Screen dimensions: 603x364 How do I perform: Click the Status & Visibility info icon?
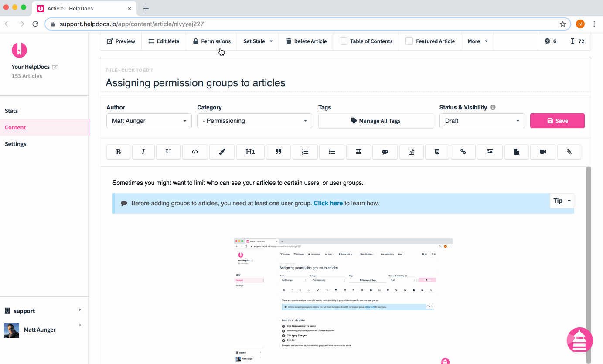click(493, 107)
